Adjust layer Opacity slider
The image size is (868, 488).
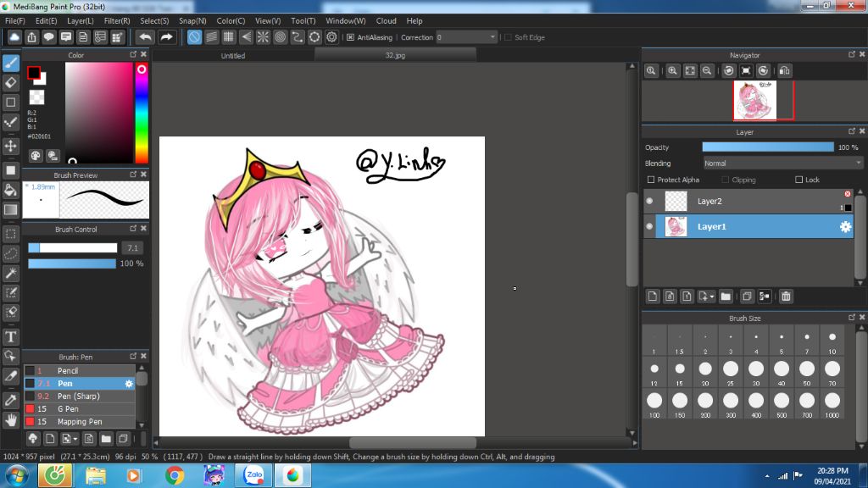click(768, 147)
